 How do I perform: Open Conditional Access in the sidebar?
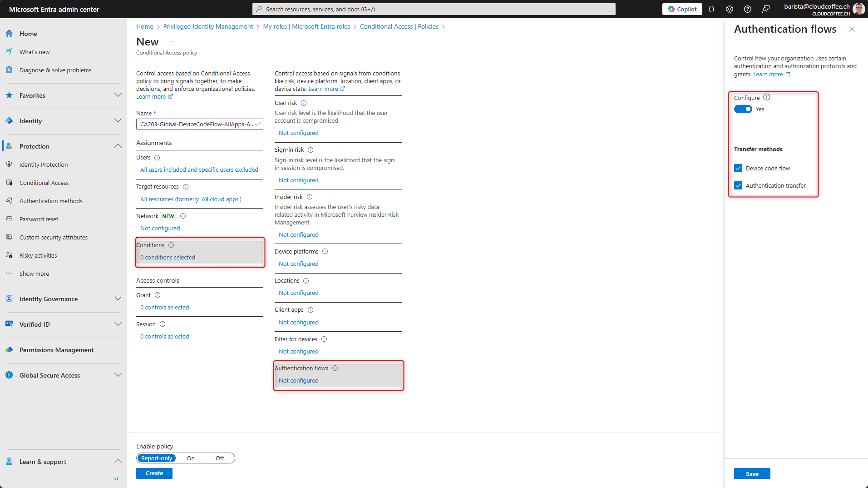[44, 183]
